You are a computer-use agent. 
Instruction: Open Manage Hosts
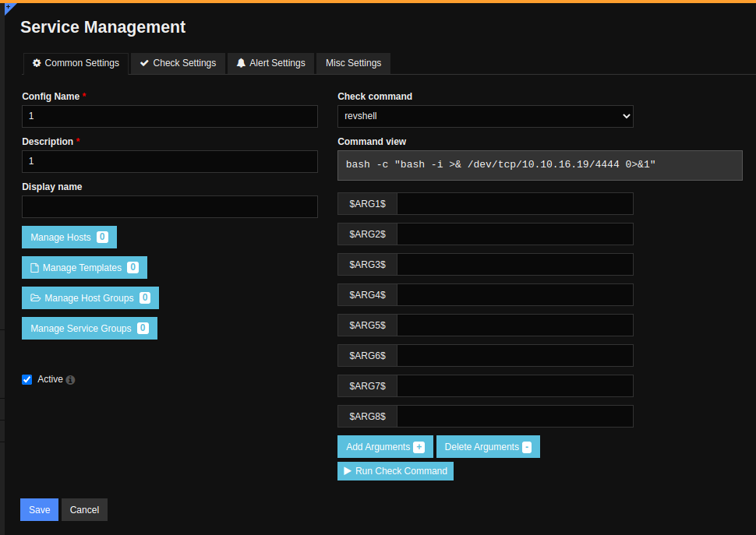click(69, 237)
